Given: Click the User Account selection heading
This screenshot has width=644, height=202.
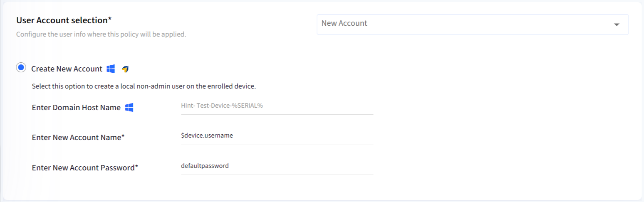Looking at the screenshot, I should 64,20.
